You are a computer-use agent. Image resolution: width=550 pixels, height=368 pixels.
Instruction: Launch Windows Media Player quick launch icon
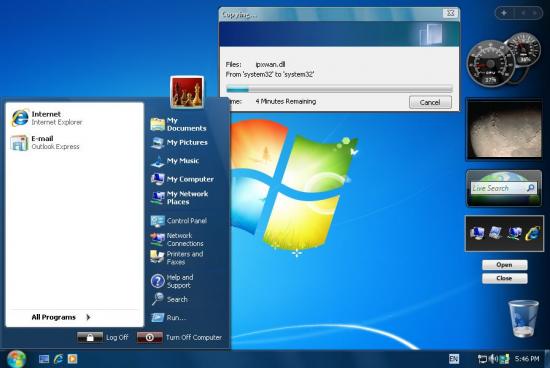coord(72,359)
